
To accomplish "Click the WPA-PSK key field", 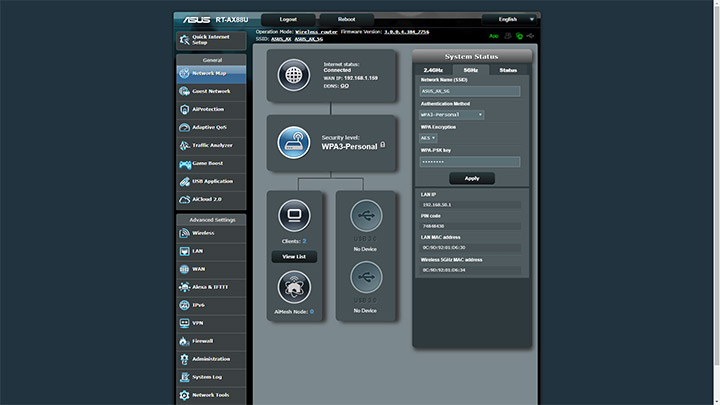I will (x=470, y=161).
